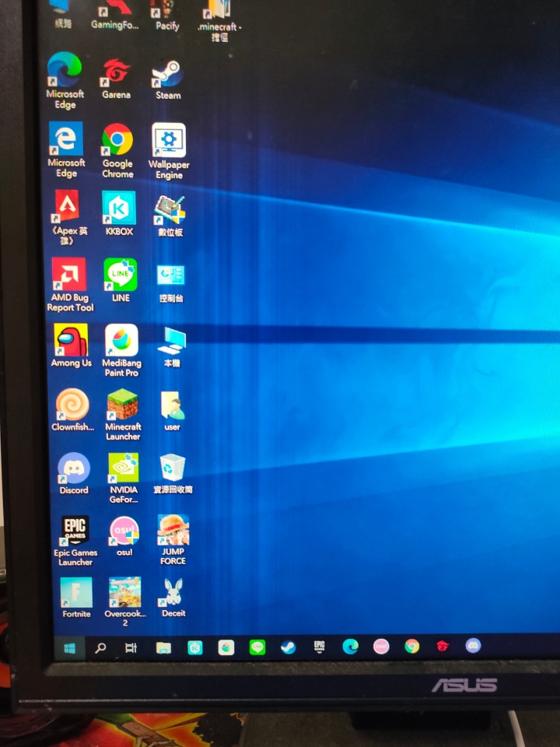Open Google Chrome from the taskbar
This screenshot has width=560, height=747.
[412, 646]
